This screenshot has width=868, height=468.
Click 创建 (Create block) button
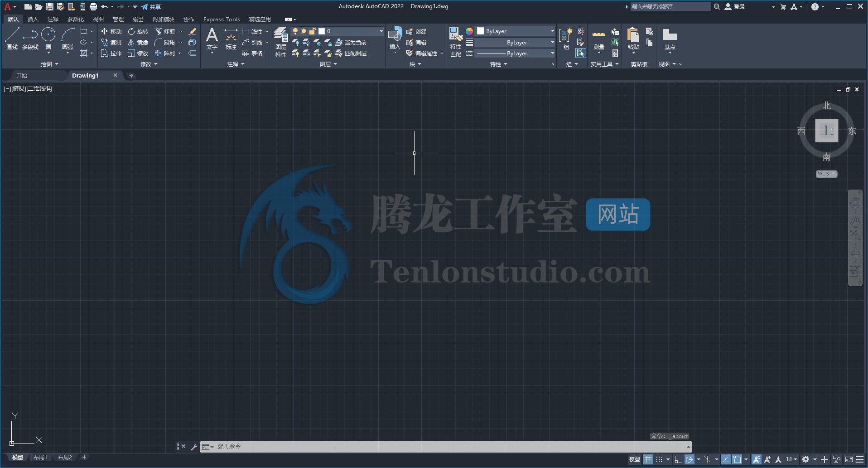point(416,31)
